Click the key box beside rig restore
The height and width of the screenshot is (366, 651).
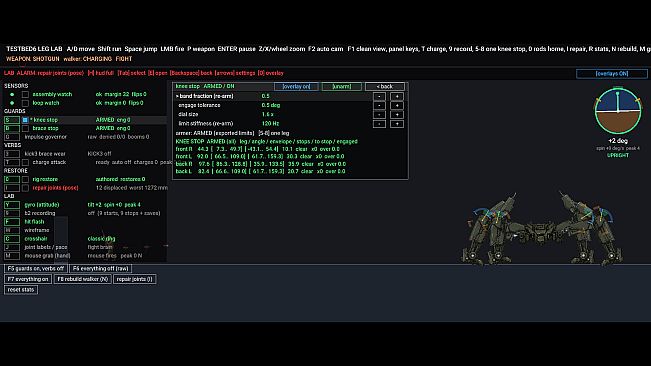click(12, 179)
